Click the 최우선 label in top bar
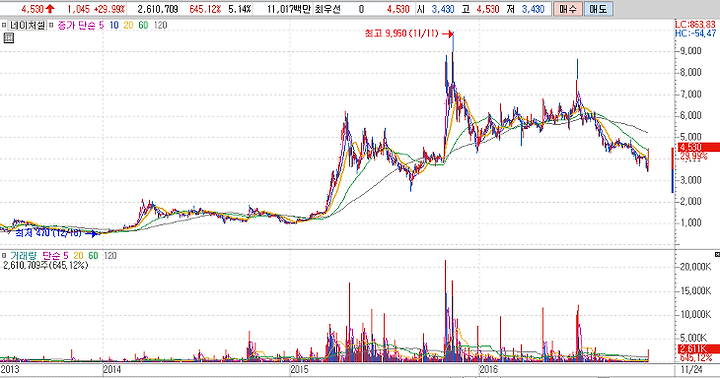The height and width of the screenshot is (378, 720). (328, 9)
